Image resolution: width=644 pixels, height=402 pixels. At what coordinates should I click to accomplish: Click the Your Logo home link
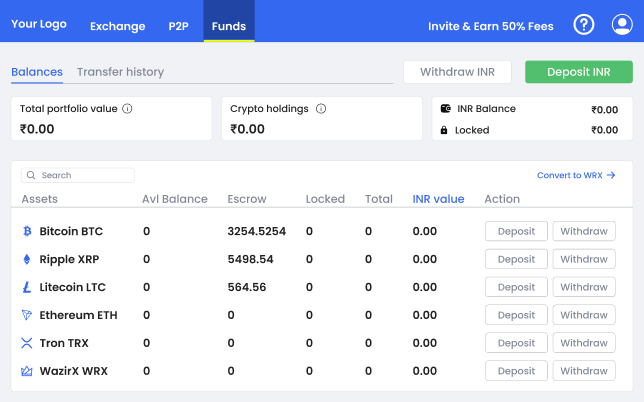39,24
